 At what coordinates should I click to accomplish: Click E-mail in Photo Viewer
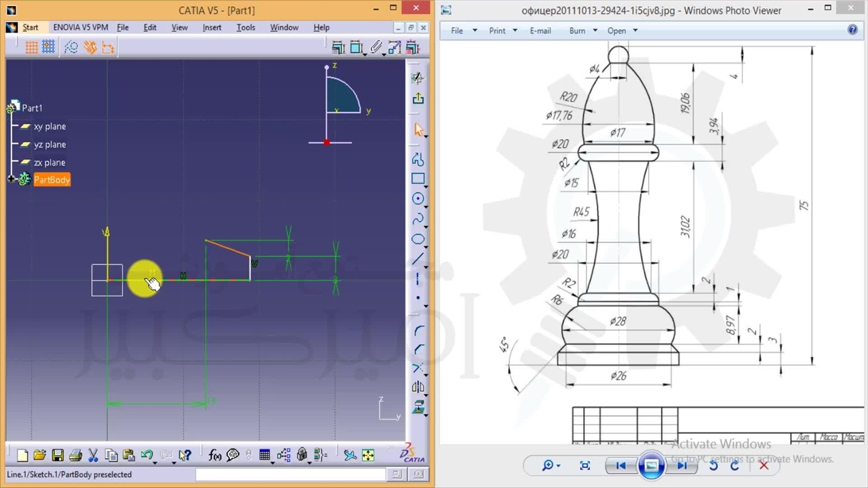540,30
